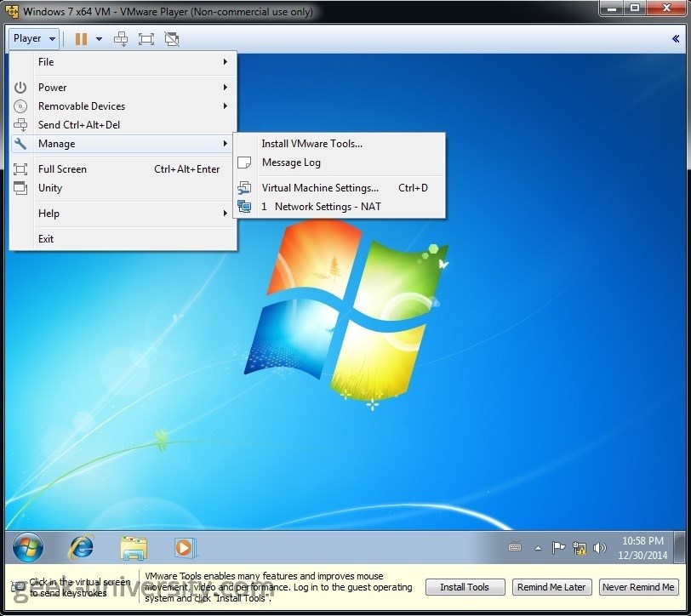Click the keystrokes hint icon in status bar
691x616 pixels.
pos(18,587)
